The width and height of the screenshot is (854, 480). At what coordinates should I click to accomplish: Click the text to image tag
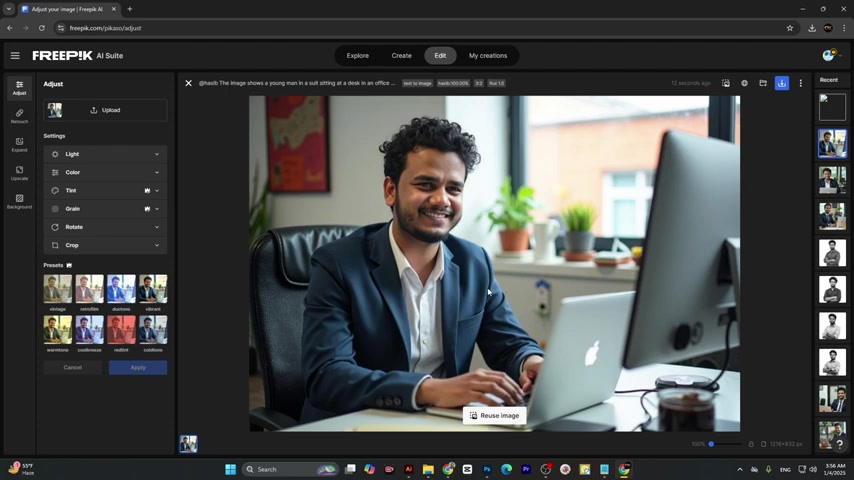click(417, 83)
